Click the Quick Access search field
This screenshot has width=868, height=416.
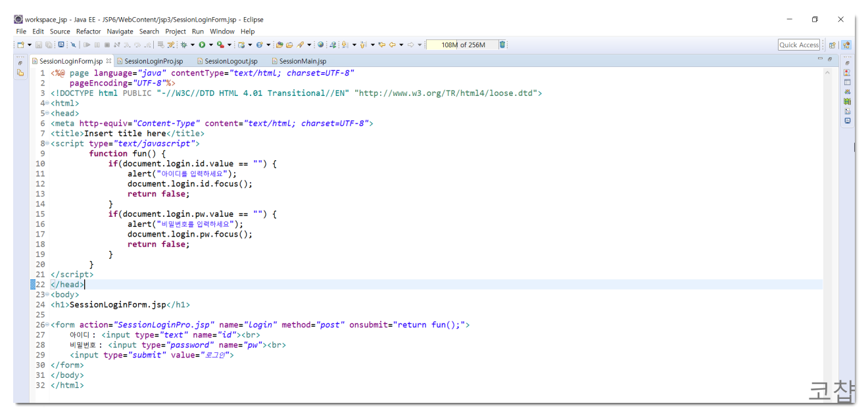tap(799, 45)
